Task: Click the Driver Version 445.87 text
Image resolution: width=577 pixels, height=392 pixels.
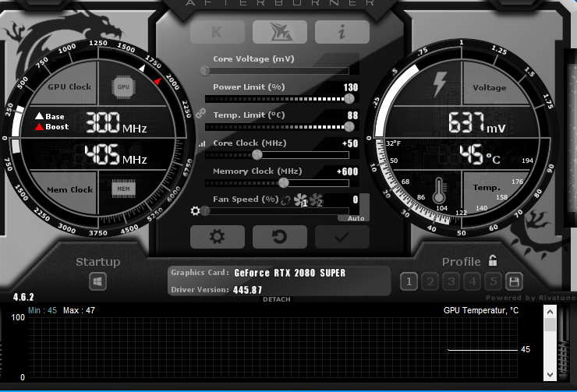Action: pyautogui.click(x=217, y=290)
